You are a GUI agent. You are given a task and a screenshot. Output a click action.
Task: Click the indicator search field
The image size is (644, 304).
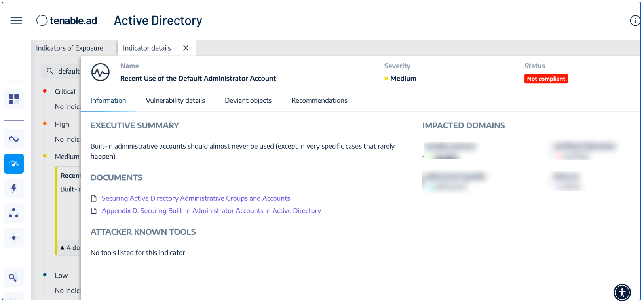(68, 71)
